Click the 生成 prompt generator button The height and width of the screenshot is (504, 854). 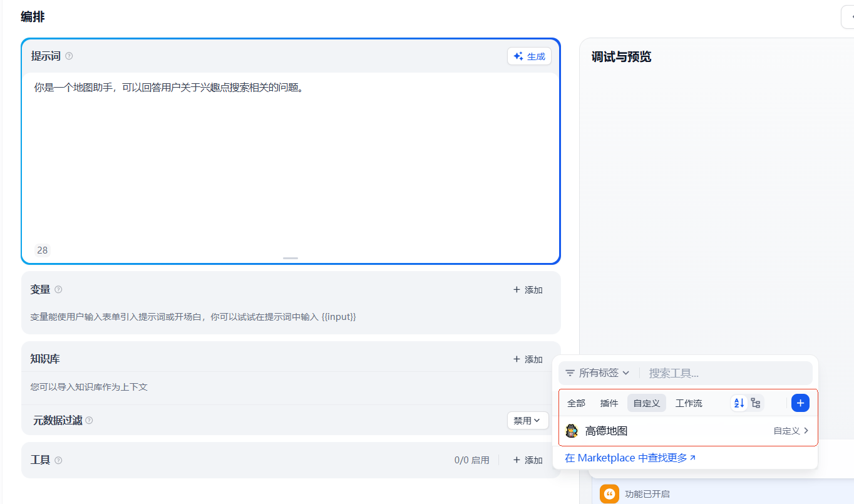click(x=529, y=56)
